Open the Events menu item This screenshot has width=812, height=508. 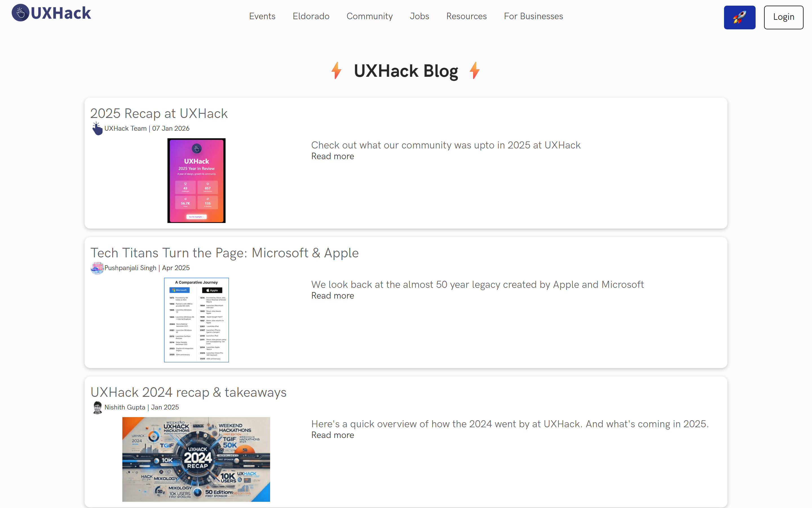coord(262,16)
